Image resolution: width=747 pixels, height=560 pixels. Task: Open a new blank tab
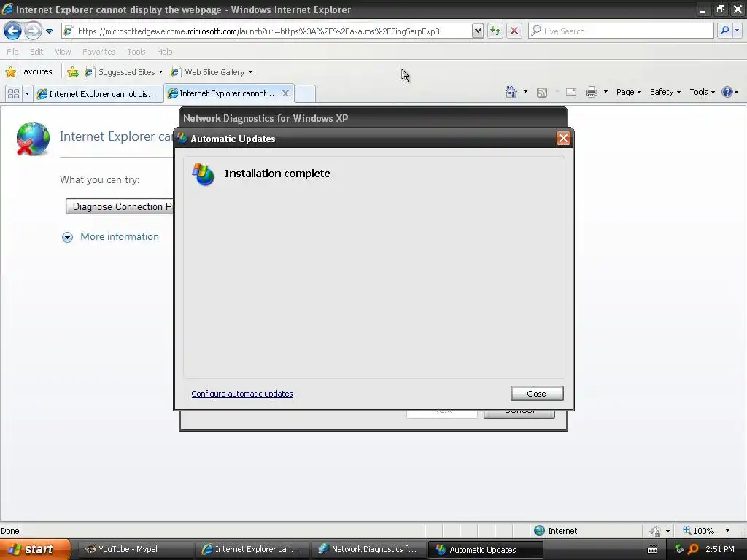305,93
